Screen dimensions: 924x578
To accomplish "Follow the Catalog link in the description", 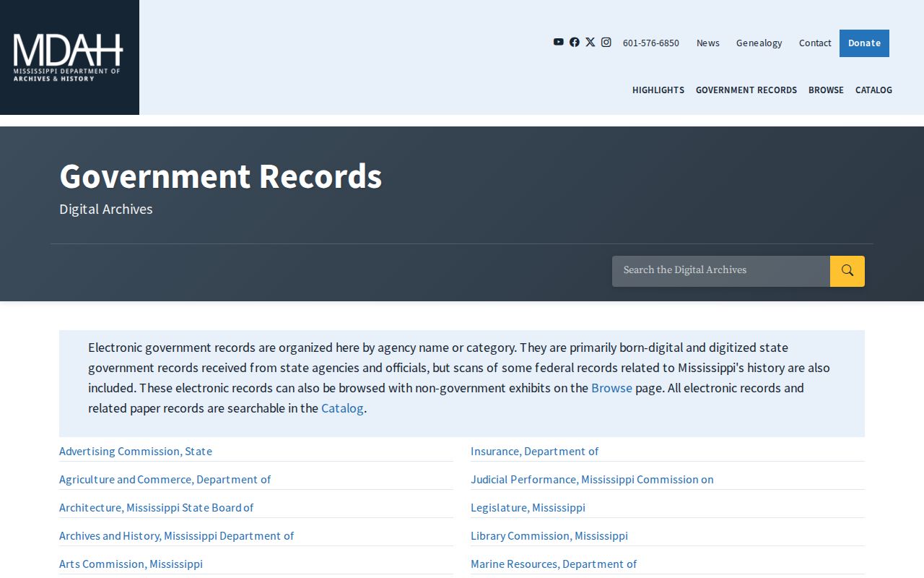I will (342, 408).
